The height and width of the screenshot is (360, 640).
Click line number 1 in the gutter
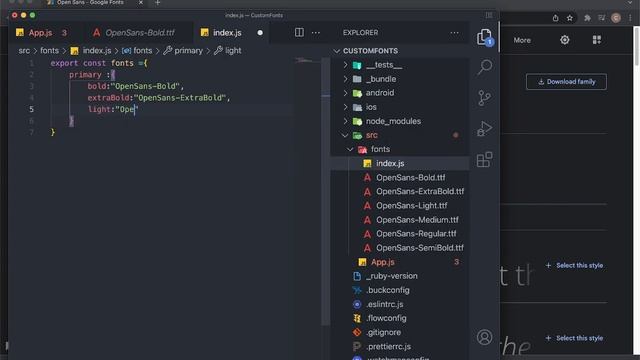click(x=31, y=63)
